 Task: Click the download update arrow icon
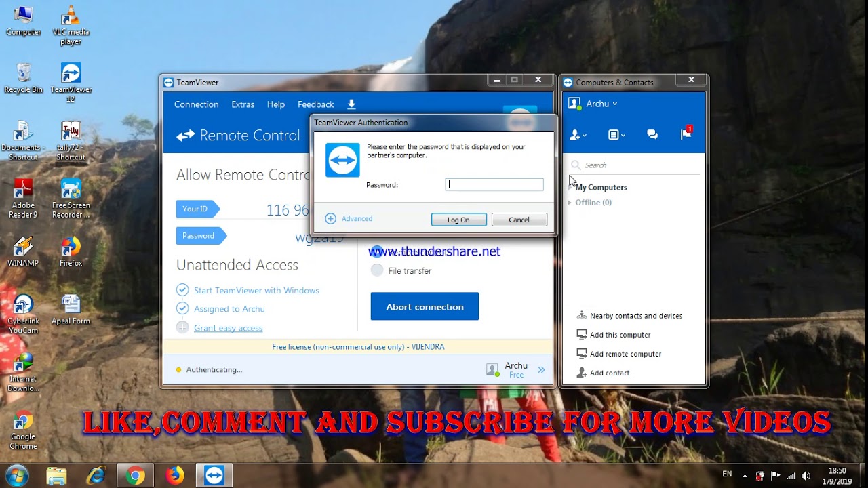[x=351, y=104]
